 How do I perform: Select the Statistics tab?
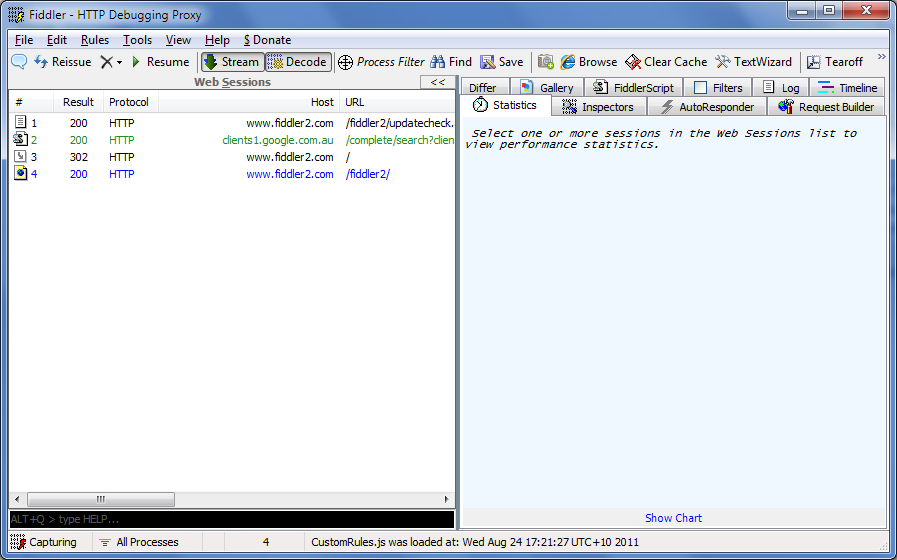[505, 105]
